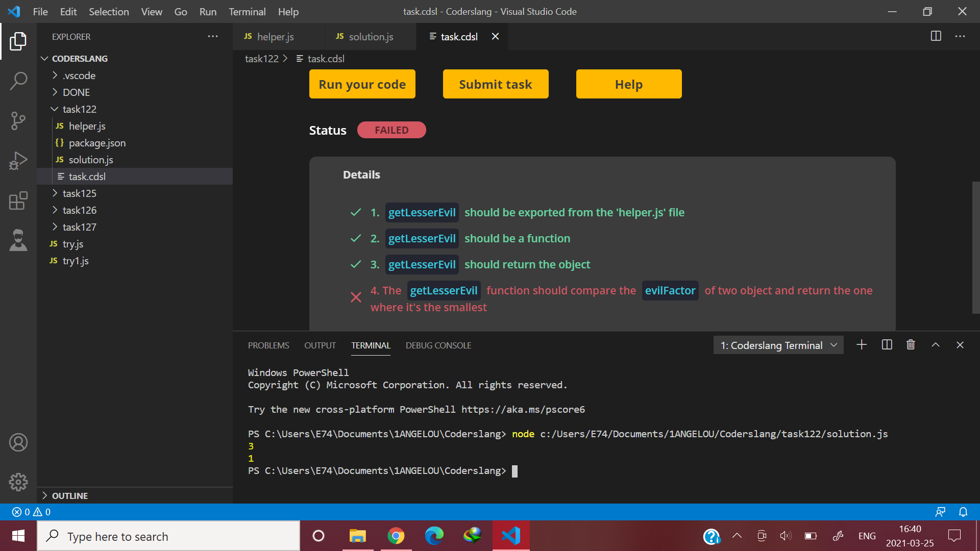Click the Windows search box
The image size is (980, 551).
pyautogui.click(x=168, y=536)
